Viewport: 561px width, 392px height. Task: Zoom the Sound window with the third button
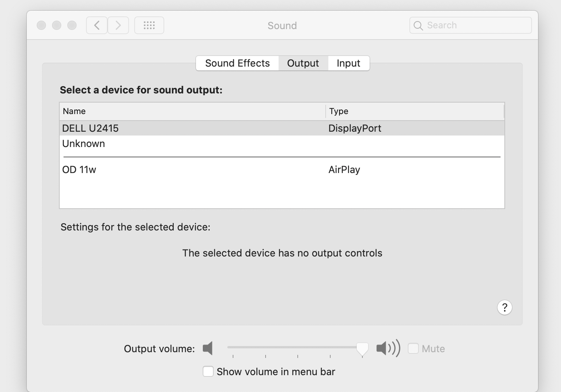pyautogui.click(x=72, y=25)
